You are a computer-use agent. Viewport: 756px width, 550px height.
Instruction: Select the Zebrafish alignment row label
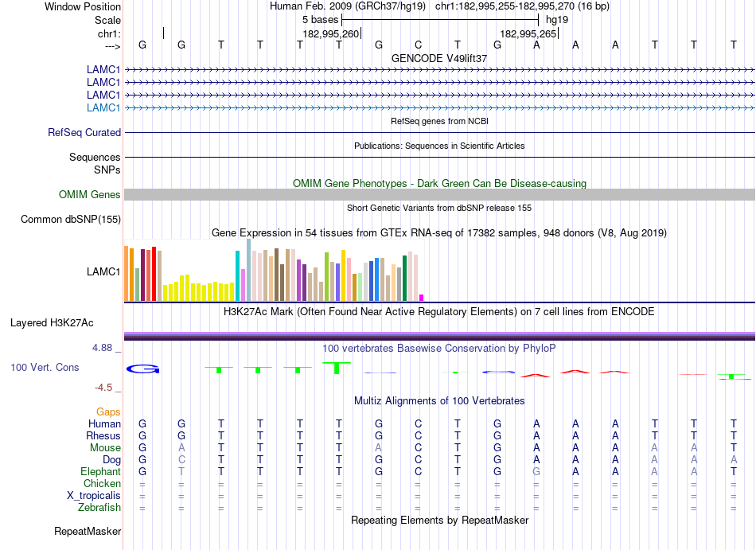[99, 508]
